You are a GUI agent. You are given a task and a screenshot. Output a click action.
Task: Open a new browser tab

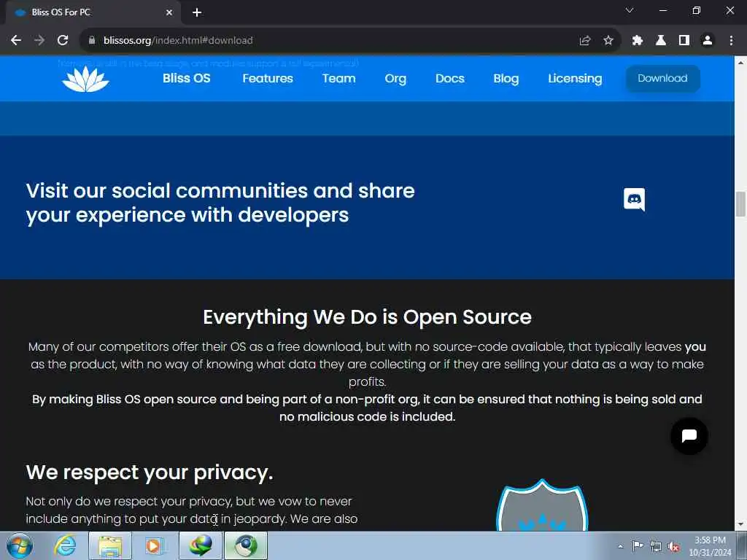pyautogui.click(x=197, y=12)
